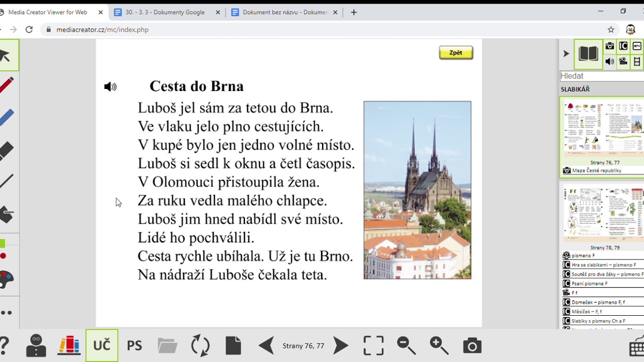
Task: Reload the page in browser
Action: [x=29, y=30]
